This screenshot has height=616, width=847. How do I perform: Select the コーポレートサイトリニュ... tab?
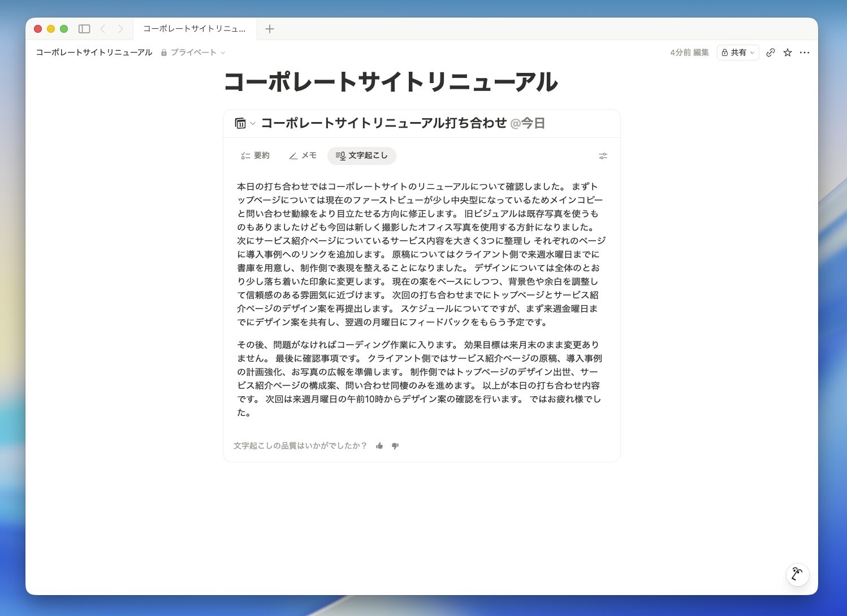coord(195,29)
